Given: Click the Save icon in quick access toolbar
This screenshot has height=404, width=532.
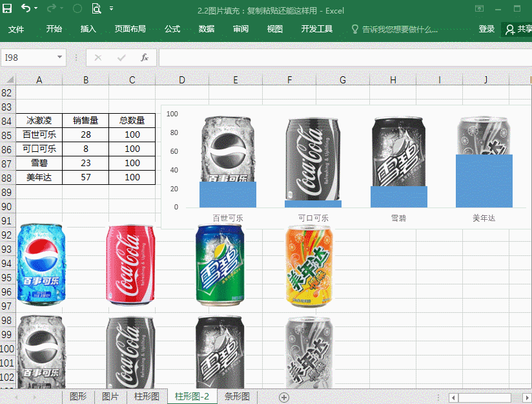Looking at the screenshot, I should [7, 8].
